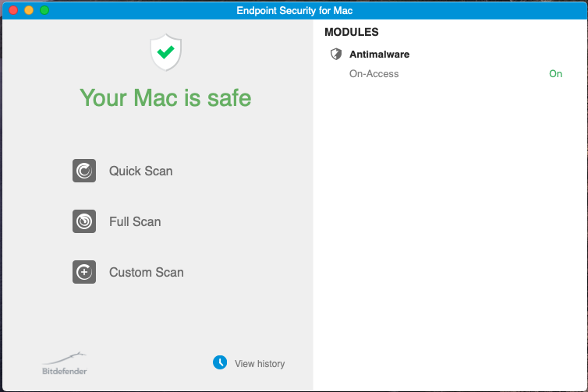Click the Endpoint Security for Mac title bar

tap(294, 10)
